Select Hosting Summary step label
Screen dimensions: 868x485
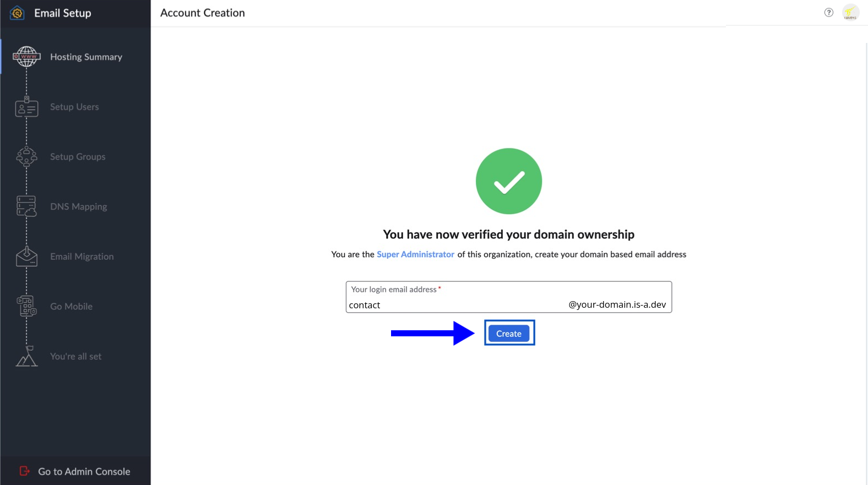point(86,57)
